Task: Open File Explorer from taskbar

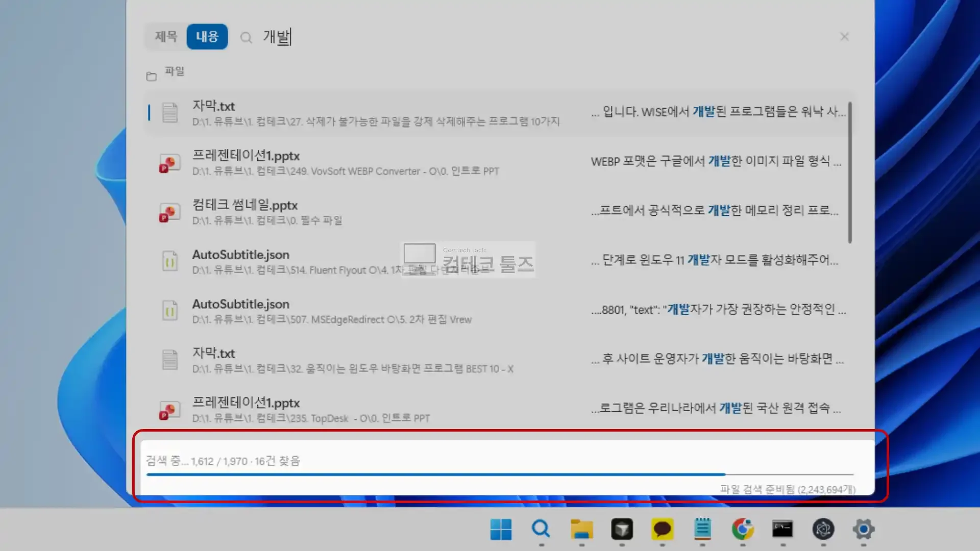Action: click(581, 530)
